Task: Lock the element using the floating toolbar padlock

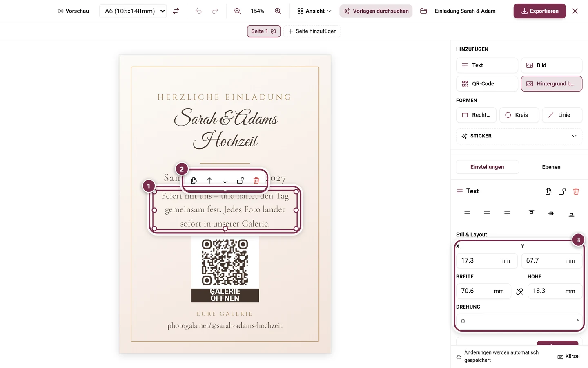Action: [241, 180]
